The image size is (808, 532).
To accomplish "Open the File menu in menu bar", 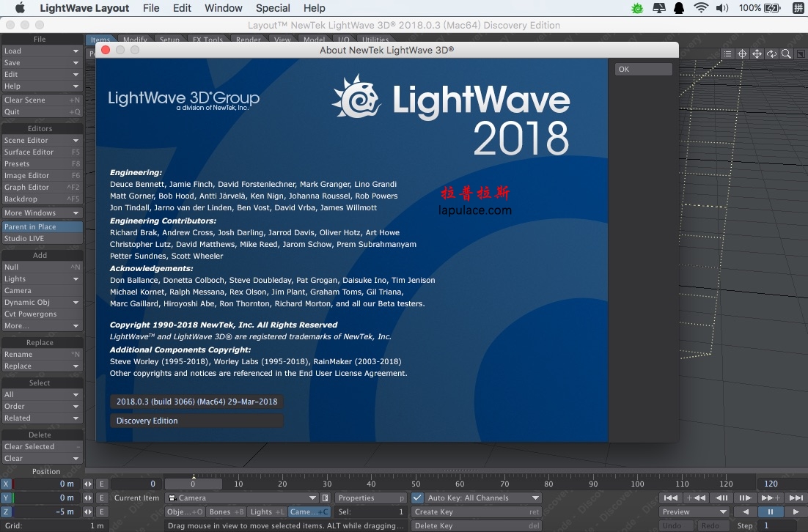I will pyautogui.click(x=151, y=8).
